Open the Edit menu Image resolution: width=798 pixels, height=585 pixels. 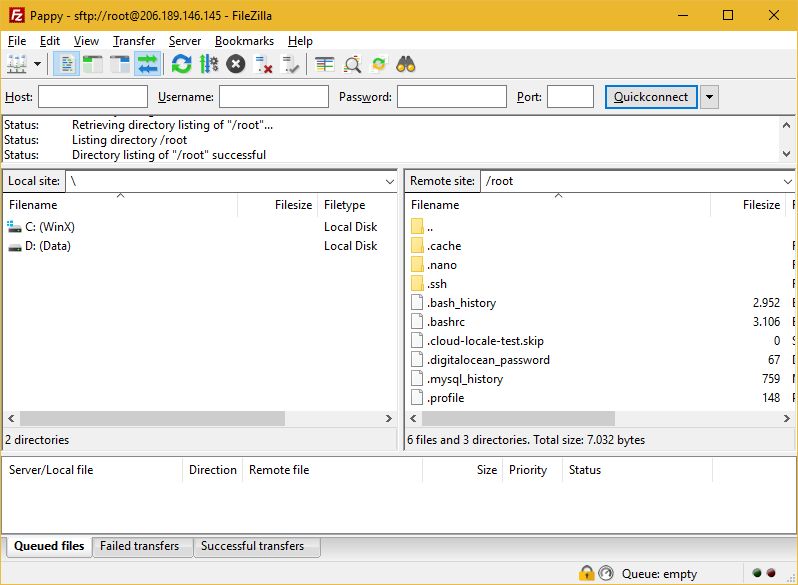coord(50,41)
